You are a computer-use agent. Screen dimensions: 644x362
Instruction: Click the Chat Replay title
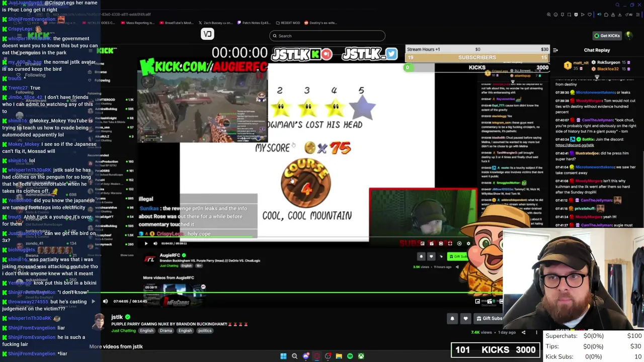pos(597,50)
